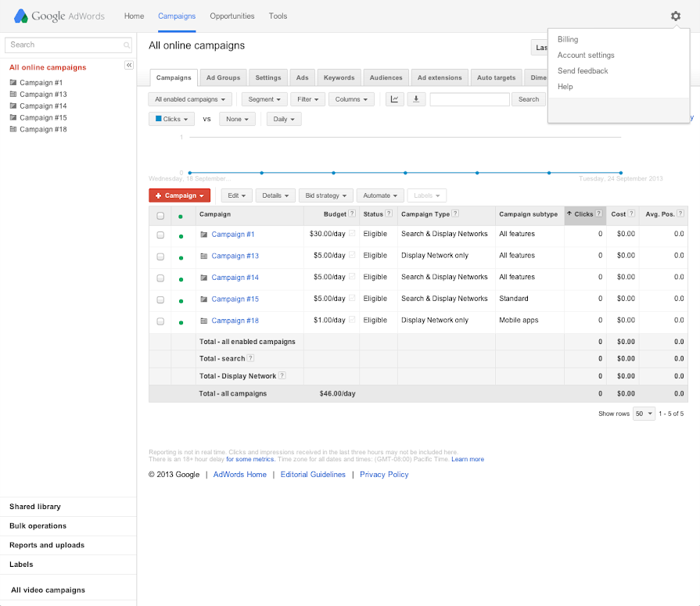
Task: Open the Campaign #14 link in the table
Action: pyautogui.click(x=235, y=278)
